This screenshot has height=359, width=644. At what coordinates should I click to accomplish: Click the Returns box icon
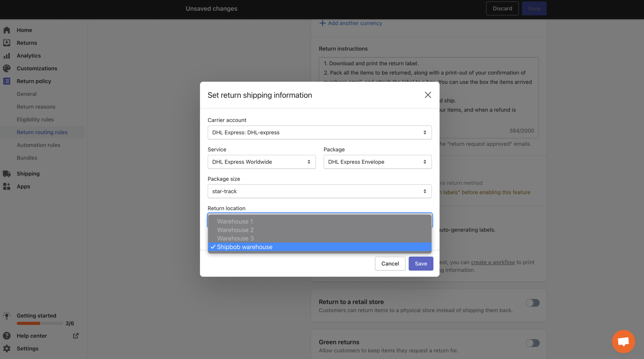pos(7,43)
